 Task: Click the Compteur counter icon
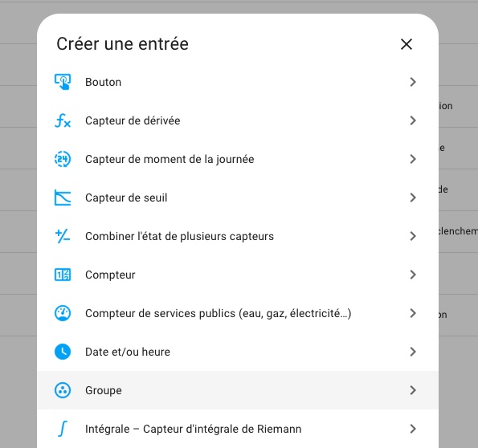pos(63,275)
